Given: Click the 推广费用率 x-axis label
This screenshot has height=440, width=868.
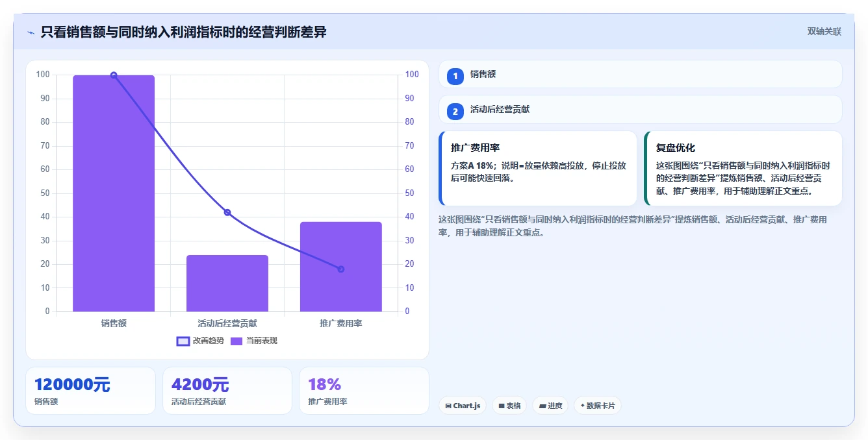Looking at the screenshot, I should (341, 323).
